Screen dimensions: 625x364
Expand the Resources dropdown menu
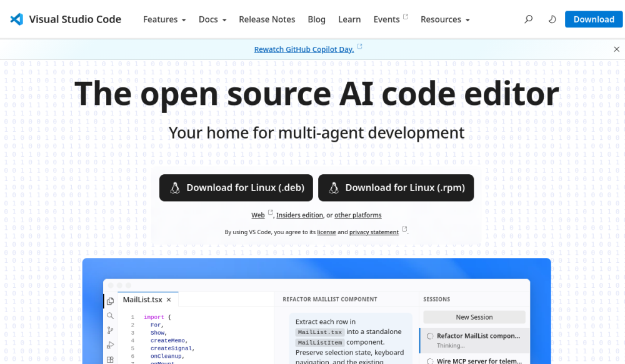pyautogui.click(x=445, y=19)
